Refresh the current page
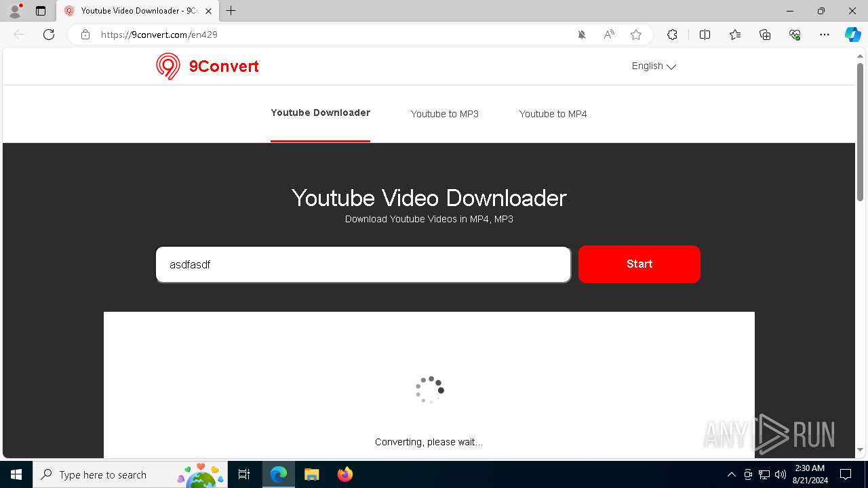Viewport: 868px width, 488px height. tap(49, 35)
